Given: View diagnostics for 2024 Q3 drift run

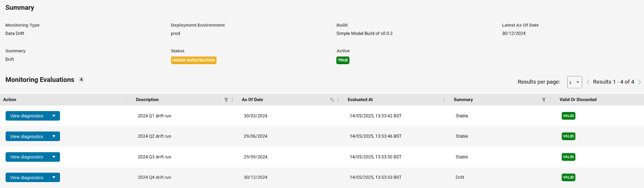Looking at the screenshot, I should coord(27,157).
